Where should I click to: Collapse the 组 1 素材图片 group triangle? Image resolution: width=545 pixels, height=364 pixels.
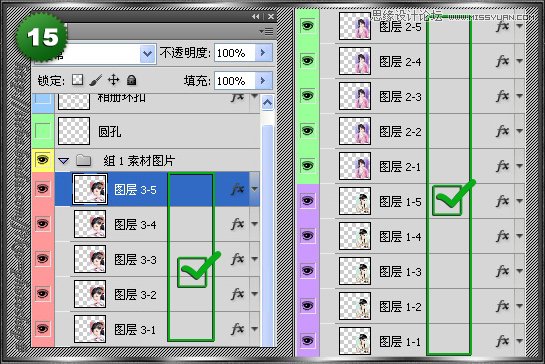tap(63, 161)
